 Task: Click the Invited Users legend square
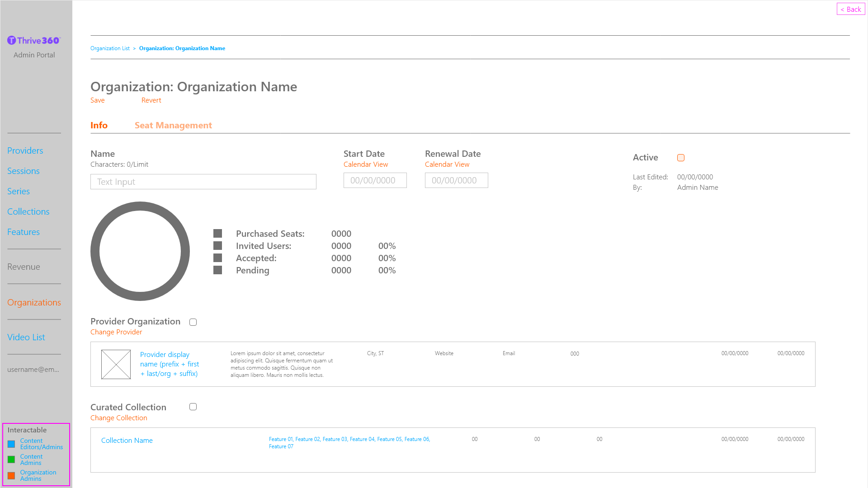(217, 246)
